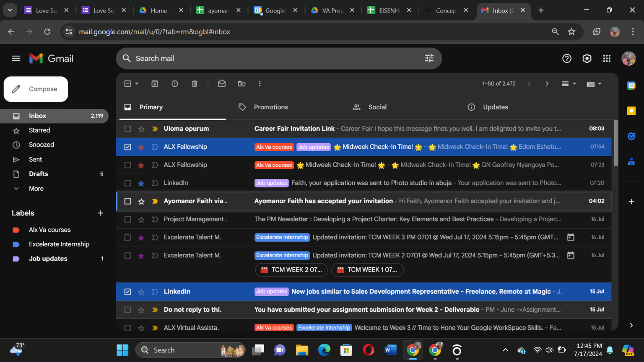The width and height of the screenshot is (644, 362).
Task: Open calendar event icon on TCM WEEK 3 email
Action: 571,237
